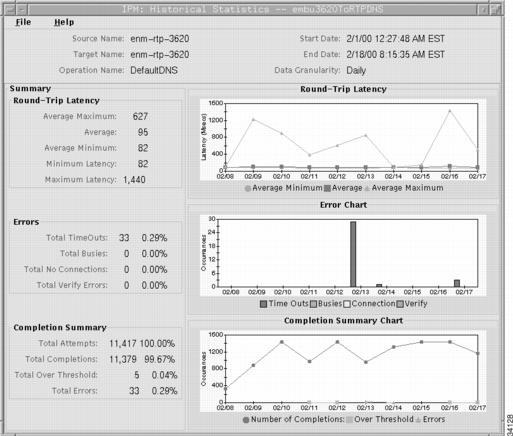Click Minimum Latency label
The image size is (513, 436).
pyautogui.click(x=81, y=164)
